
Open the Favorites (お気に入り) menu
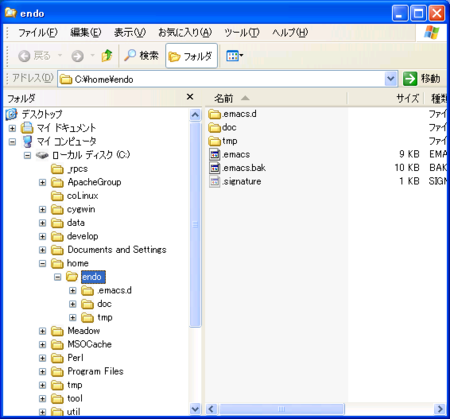point(185,32)
